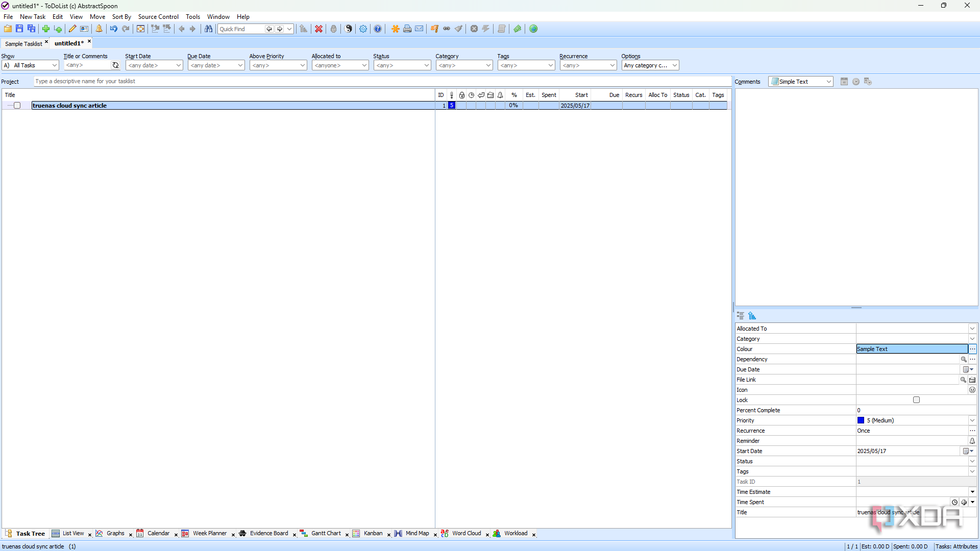
Task: Click the Quick Find search field
Action: point(241,29)
